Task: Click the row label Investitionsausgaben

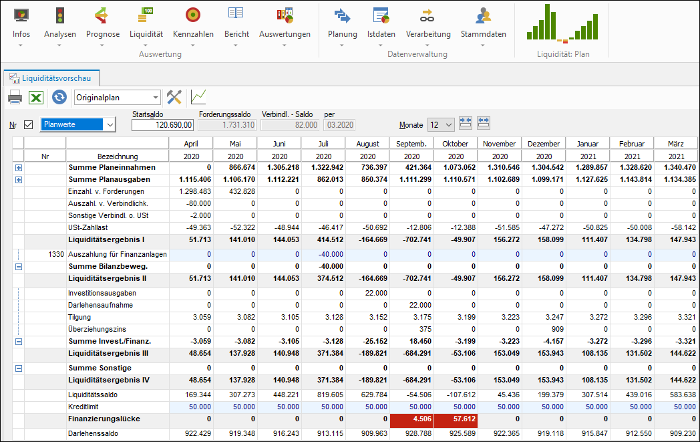Action: point(102,293)
